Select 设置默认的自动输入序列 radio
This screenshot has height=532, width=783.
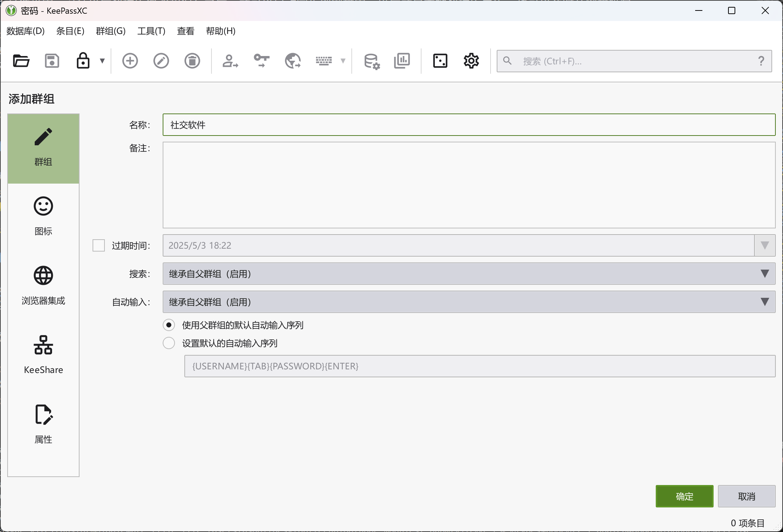tap(169, 343)
